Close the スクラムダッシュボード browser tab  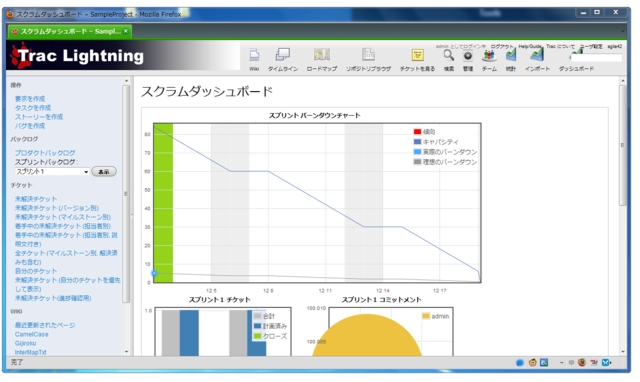click(x=126, y=31)
